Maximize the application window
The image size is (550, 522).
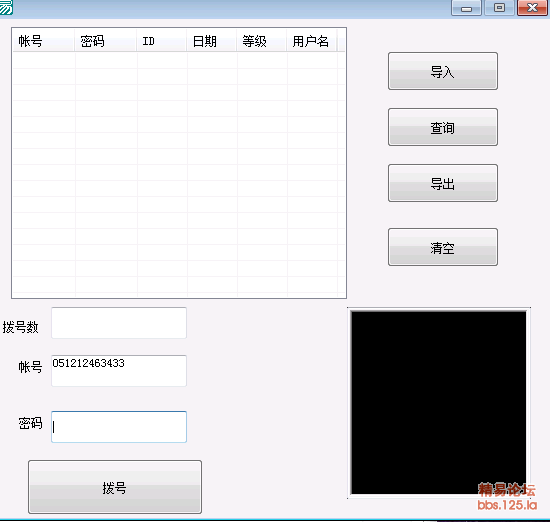[499, 8]
